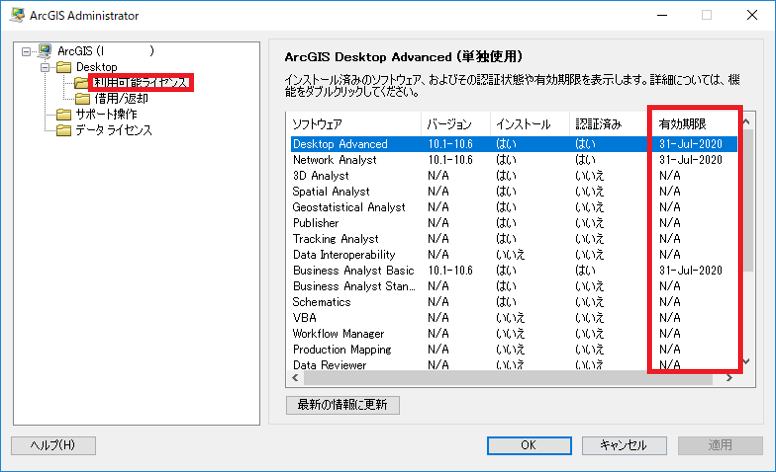Select 利用可能ライセンス in the tree
Image resolution: width=776 pixels, height=472 pixels.
141,83
